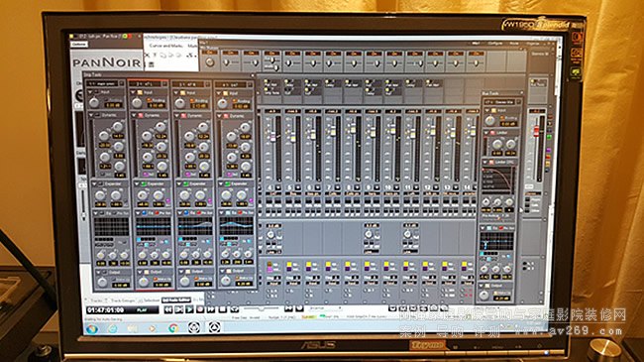
Task: Open Google Chrome from the taskbar
Action: point(173,328)
